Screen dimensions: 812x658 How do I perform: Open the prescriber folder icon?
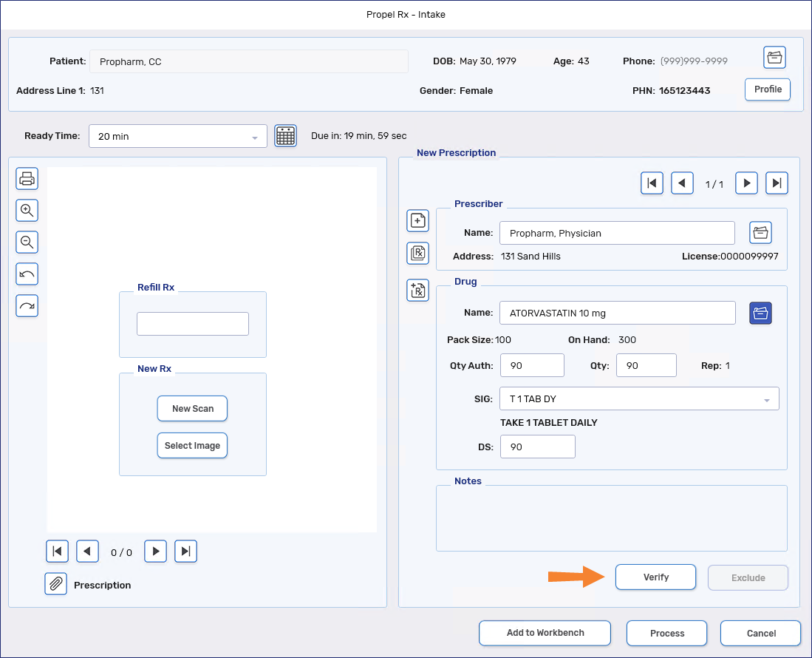760,233
